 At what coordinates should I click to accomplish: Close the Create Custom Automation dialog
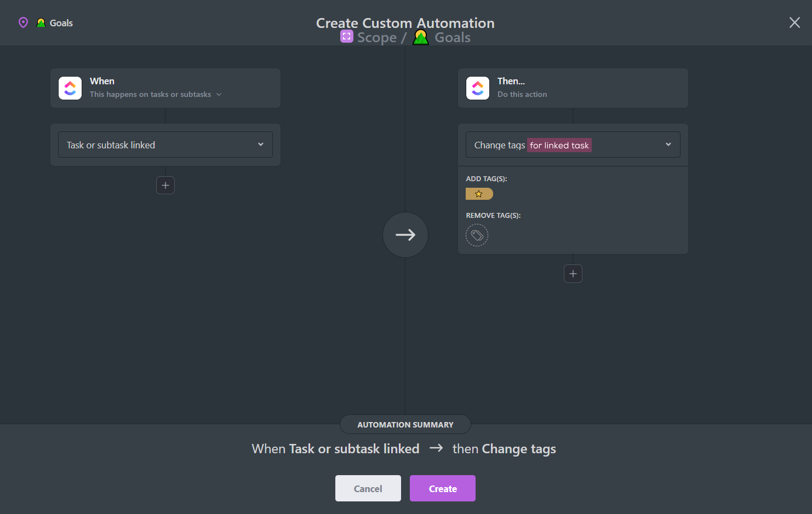click(794, 22)
